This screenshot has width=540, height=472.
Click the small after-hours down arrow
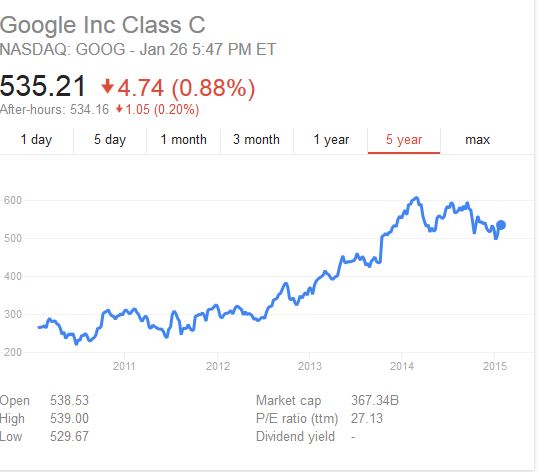point(119,109)
